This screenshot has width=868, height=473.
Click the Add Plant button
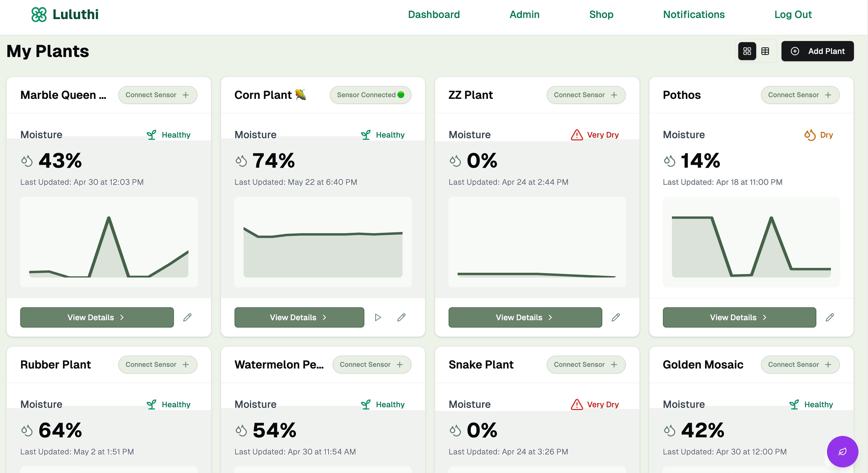pyautogui.click(x=818, y=51)
